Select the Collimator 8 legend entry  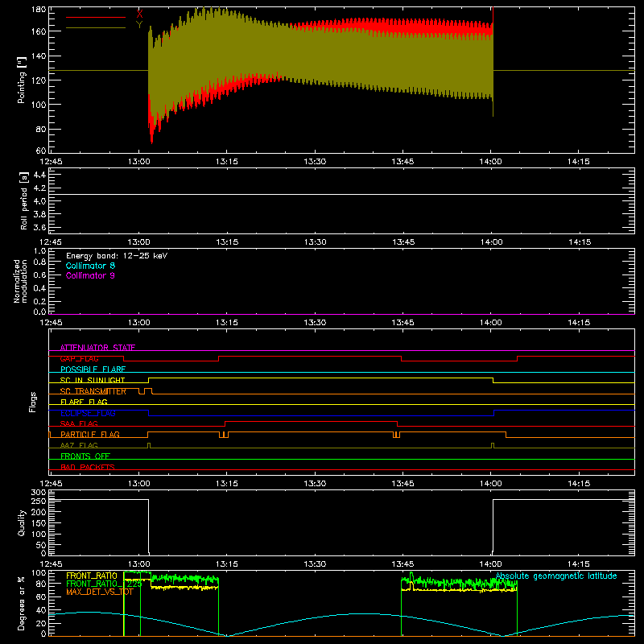pyautogui.click(x=90, y=266)
